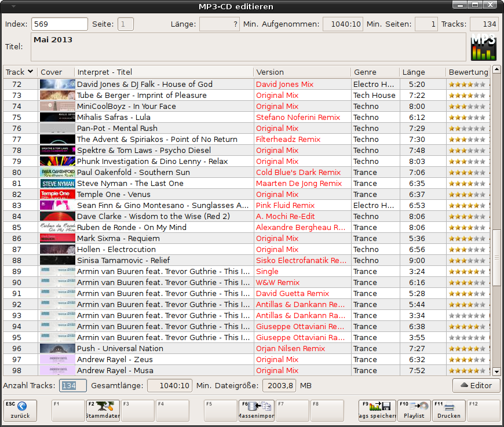Click the cover of David Jones House of God

(x=57, y=84)
